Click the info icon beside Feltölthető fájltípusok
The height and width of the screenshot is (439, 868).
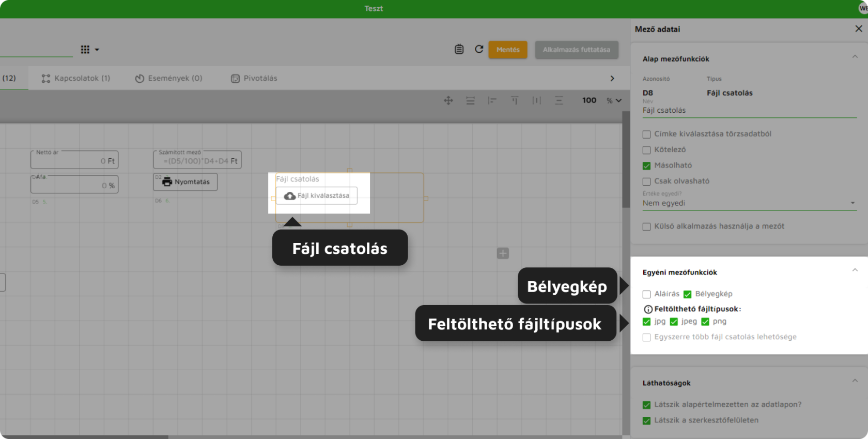(x=648, y=309)
